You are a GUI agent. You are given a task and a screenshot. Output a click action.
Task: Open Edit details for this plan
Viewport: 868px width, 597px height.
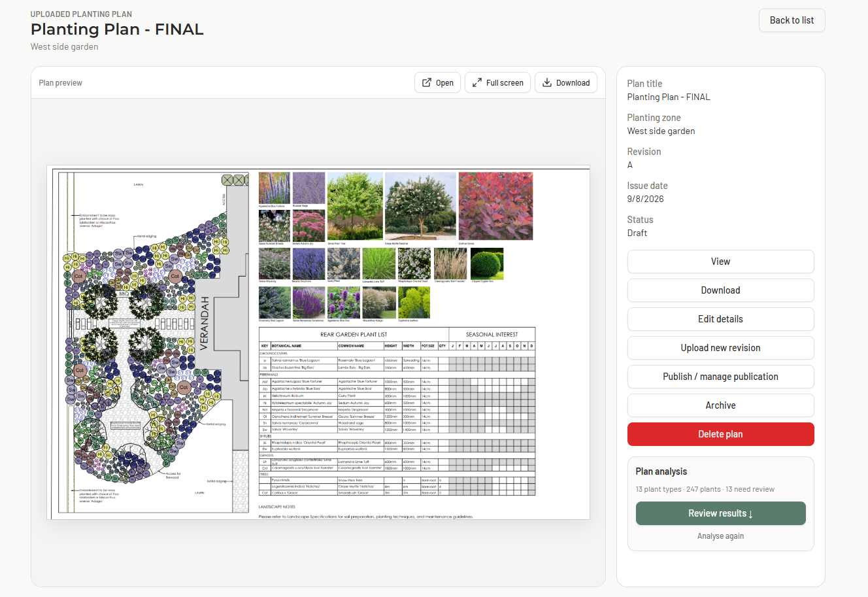click(x=720, y=319)
